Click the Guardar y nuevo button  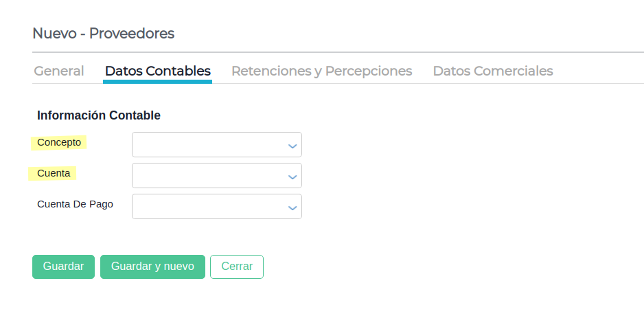152,267
